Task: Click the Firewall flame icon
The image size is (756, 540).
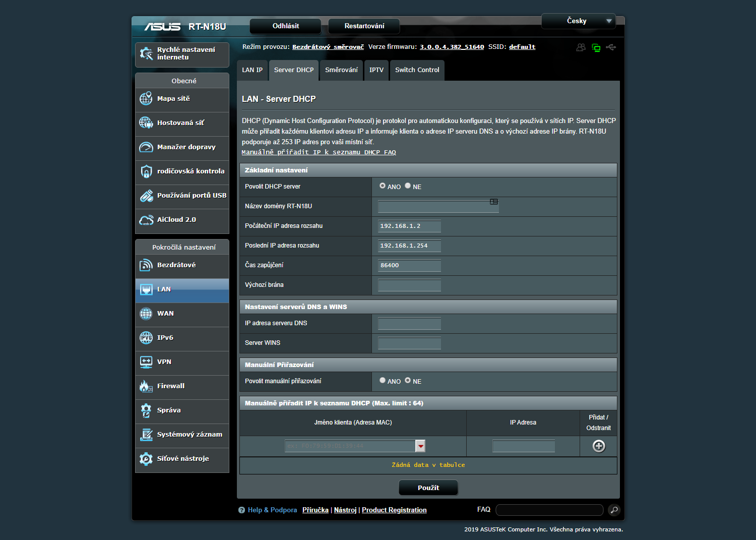Action: click(x=146, y=386)
